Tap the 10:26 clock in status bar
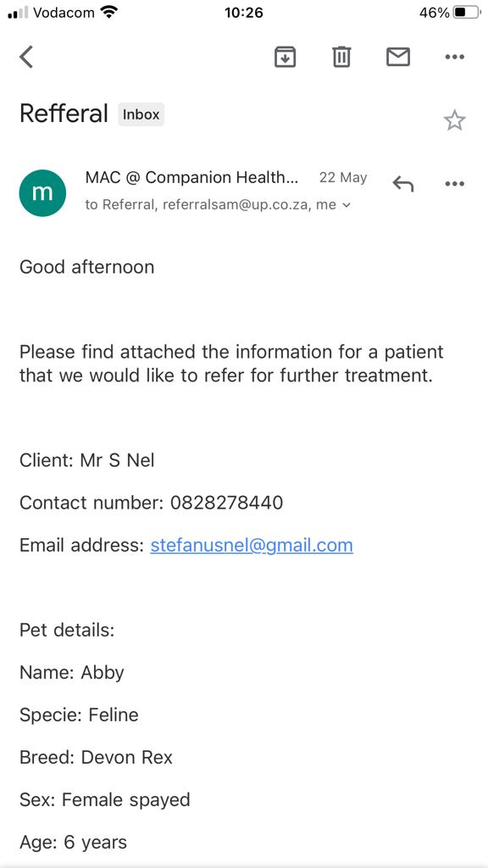This screenshot has height=868, width=488. pos(243,13)
